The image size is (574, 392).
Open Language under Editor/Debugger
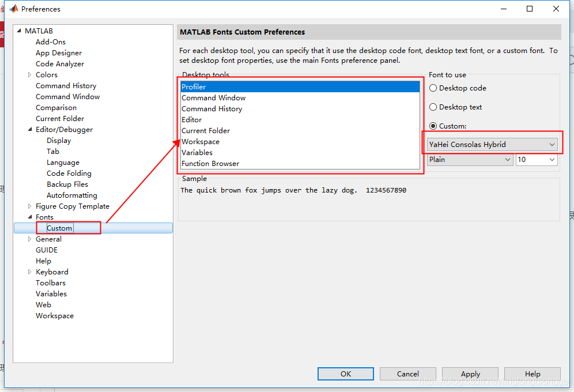pyautogui.click(x=63, y=163)
